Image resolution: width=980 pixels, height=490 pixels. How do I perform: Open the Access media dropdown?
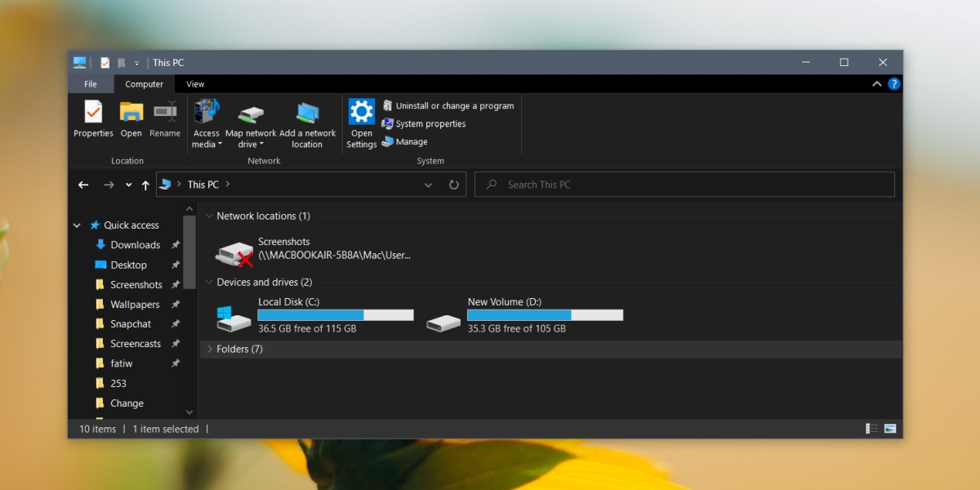(206, 124)
